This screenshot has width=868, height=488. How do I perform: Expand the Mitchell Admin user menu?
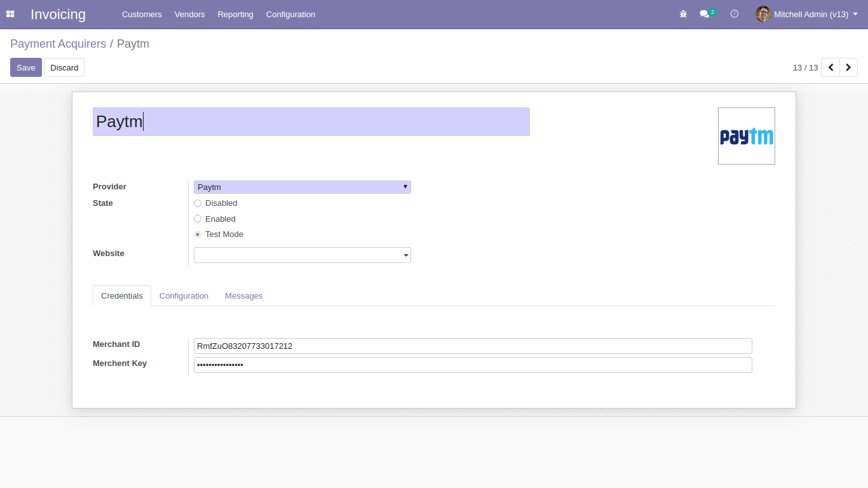(x=807, y=14)
